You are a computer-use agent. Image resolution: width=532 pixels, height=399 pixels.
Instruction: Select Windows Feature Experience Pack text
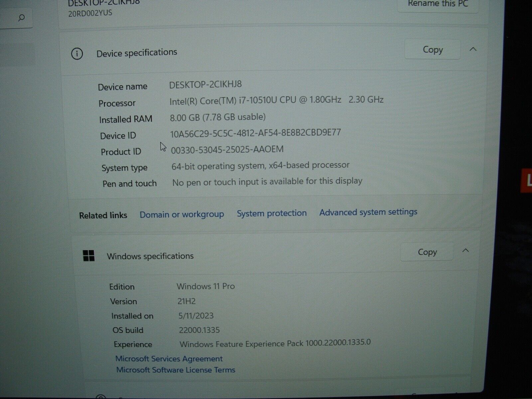(275, 343)
